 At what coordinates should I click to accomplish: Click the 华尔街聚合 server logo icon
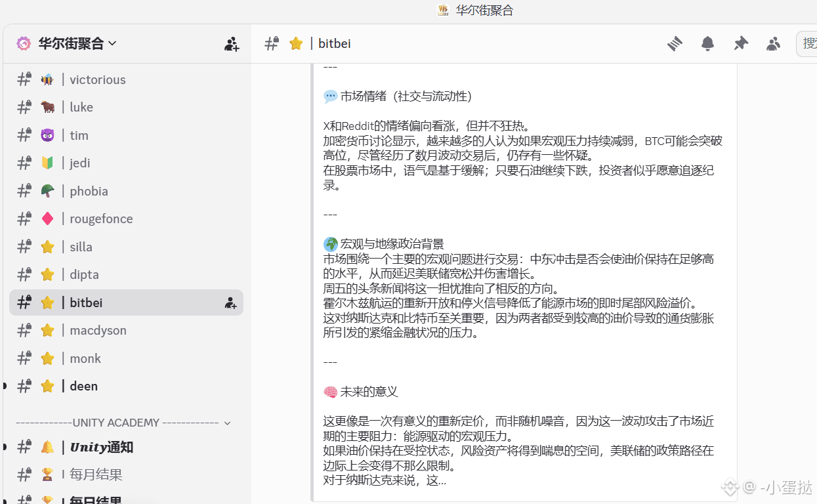point(24,43)
